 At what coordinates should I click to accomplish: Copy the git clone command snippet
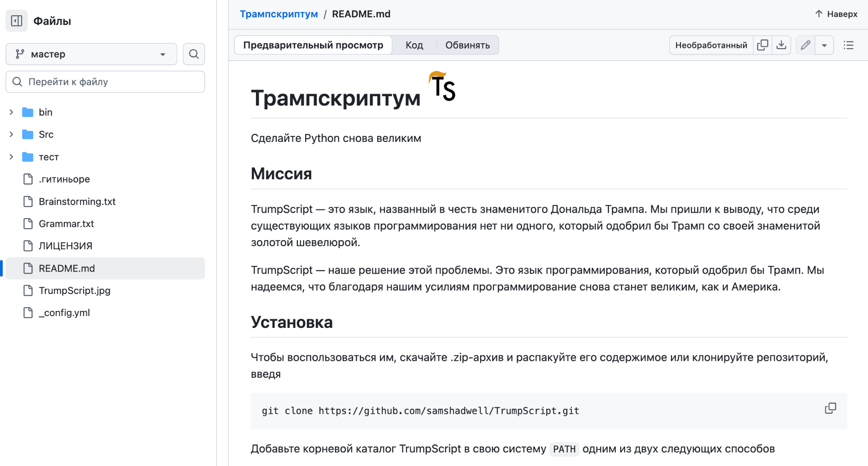click(x=831, y=408)
